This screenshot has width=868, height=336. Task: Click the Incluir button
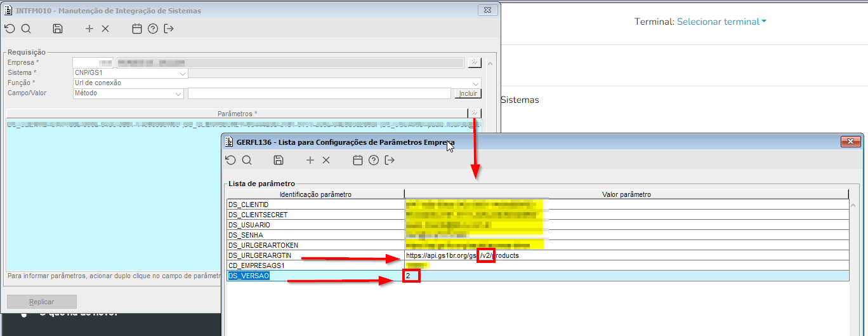[x=468, y=93]
